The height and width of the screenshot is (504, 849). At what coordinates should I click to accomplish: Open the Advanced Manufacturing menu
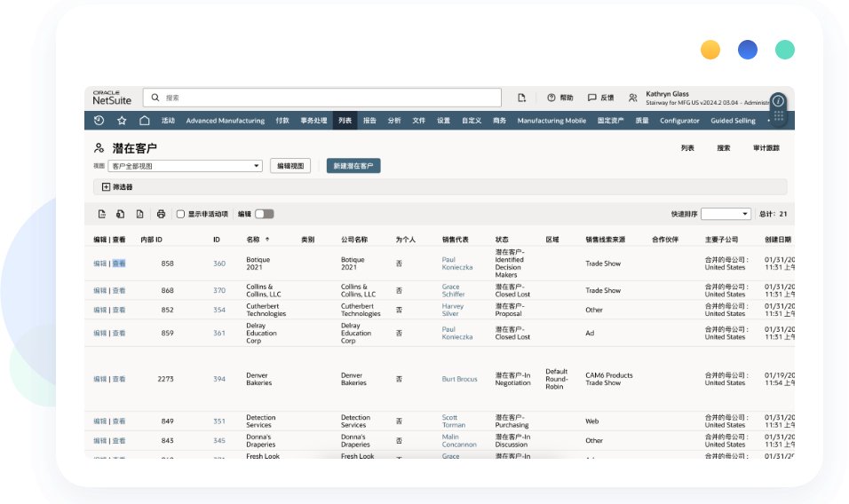pos(226,121)
